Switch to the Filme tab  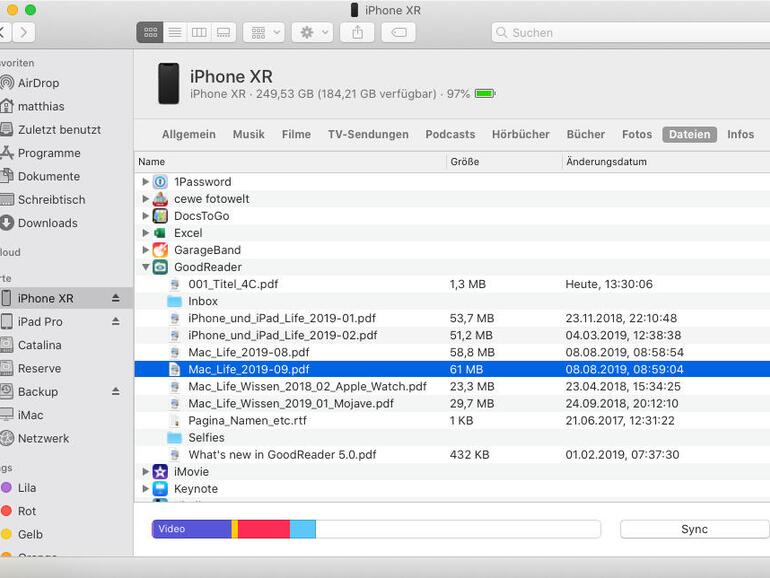(x=296, y=135)
